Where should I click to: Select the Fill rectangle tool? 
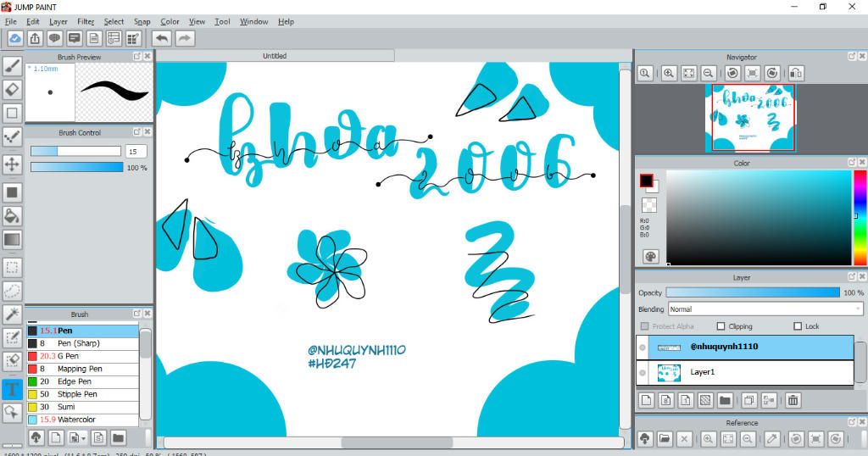point(12,192)
